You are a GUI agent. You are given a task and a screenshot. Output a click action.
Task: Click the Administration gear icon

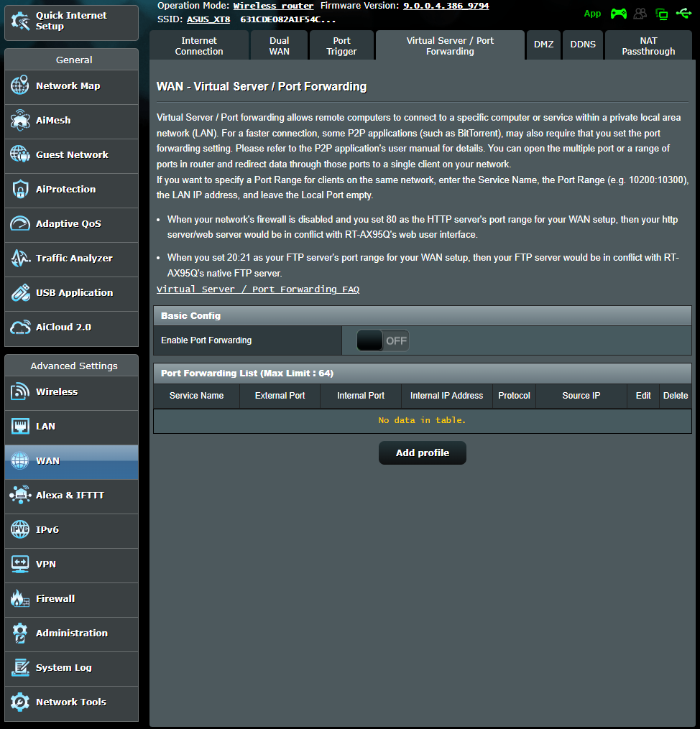click(x=20, y=633)
